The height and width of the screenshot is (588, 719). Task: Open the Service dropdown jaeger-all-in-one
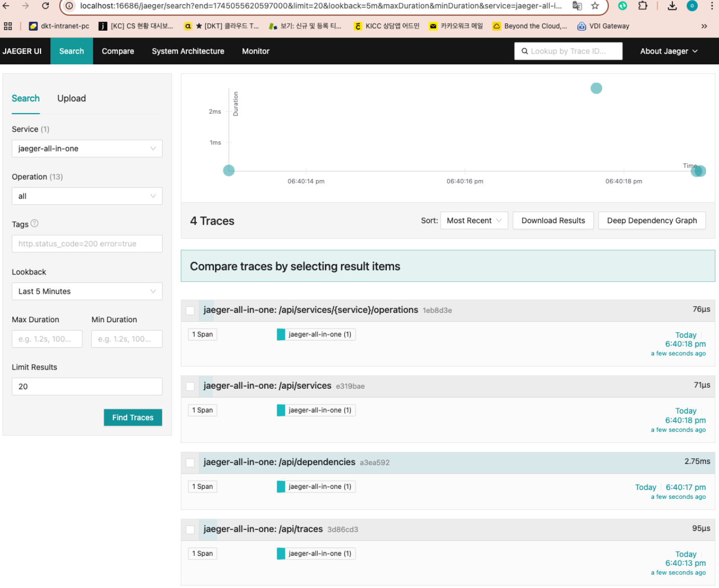point(87,148)
